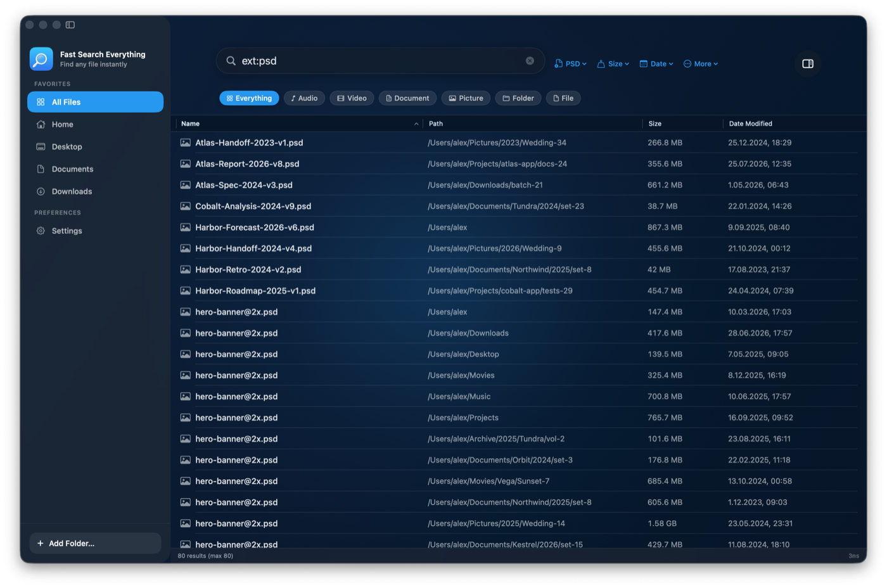Screen dimensions: 887x588
Task: Select hero-banner@2x.psd in /Users/alex/Desktop
Action: coord(236,354)
